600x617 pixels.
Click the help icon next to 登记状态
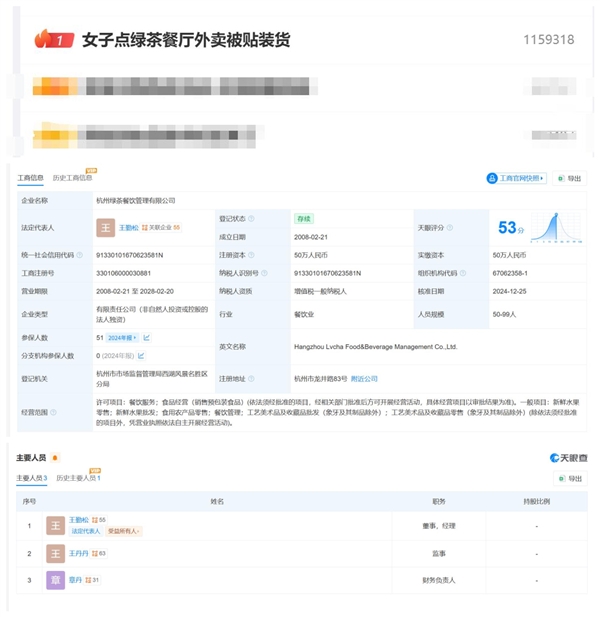(x=251, y=218)
